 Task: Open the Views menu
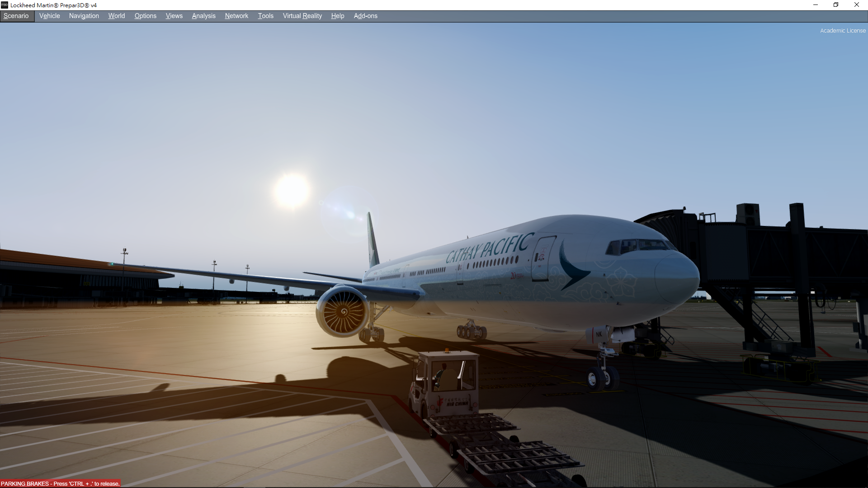(174, 16)
